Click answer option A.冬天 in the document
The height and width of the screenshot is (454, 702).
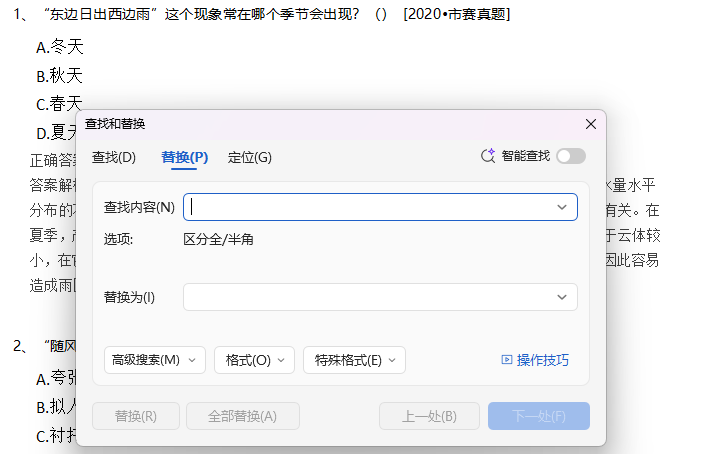point(60,47)
